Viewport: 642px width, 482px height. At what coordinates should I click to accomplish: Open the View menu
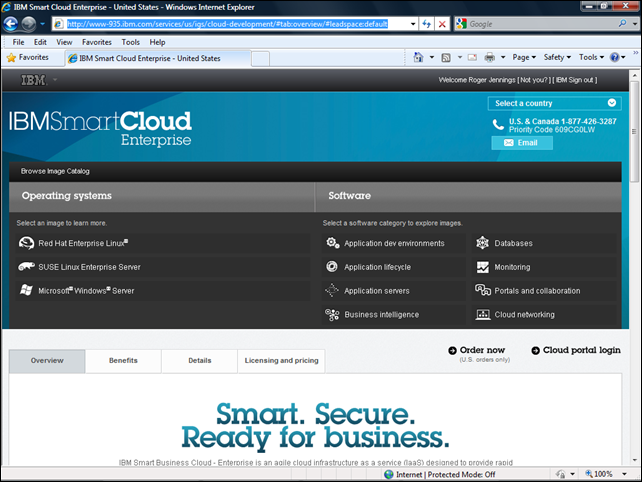pos(64,42)
